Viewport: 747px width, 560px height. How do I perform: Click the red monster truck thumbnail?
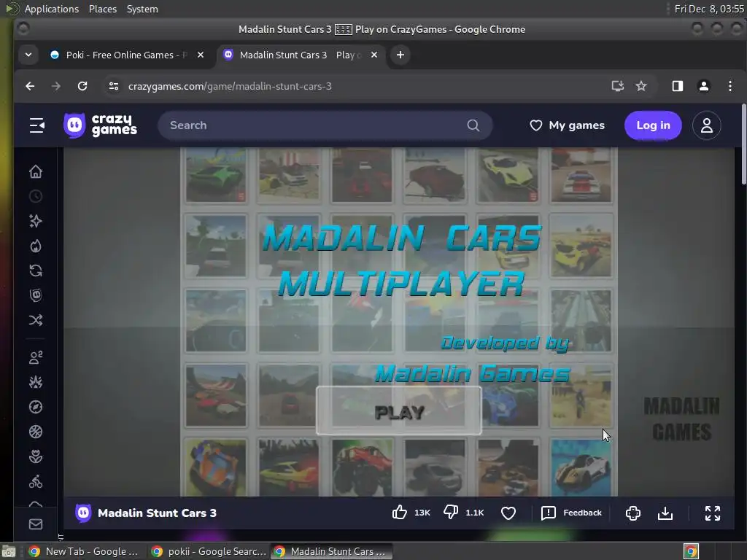point(362,467)
